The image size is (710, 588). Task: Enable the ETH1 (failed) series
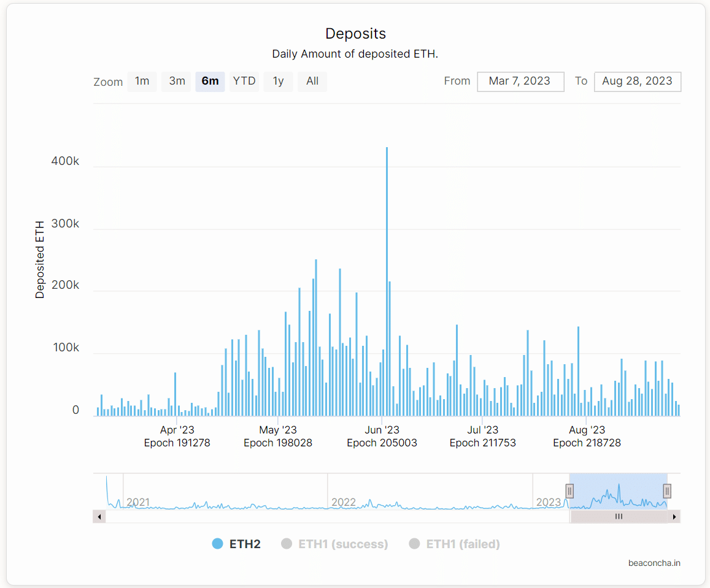coord(453,543)
